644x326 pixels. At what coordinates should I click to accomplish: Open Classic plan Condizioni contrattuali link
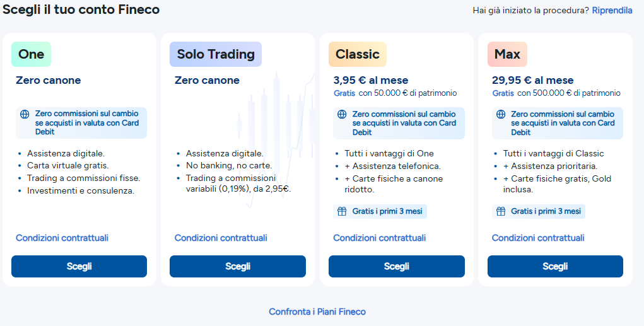(379, 238)
